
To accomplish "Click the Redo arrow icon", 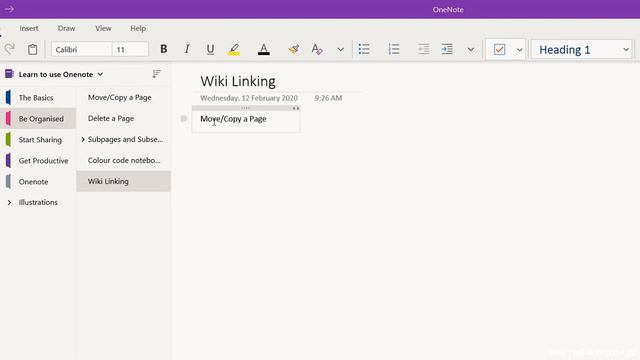I will [9, 49].
